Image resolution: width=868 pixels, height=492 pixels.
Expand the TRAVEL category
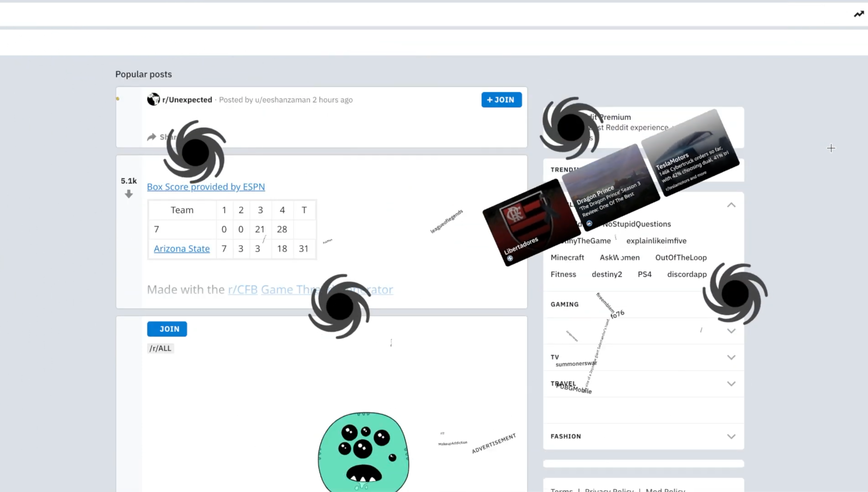click(x=731, y=384)
